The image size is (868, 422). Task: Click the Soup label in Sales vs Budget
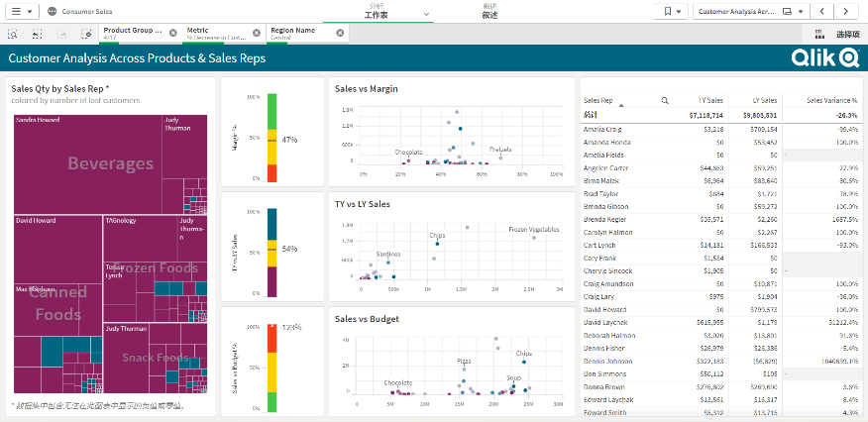[x=513, y=377]
